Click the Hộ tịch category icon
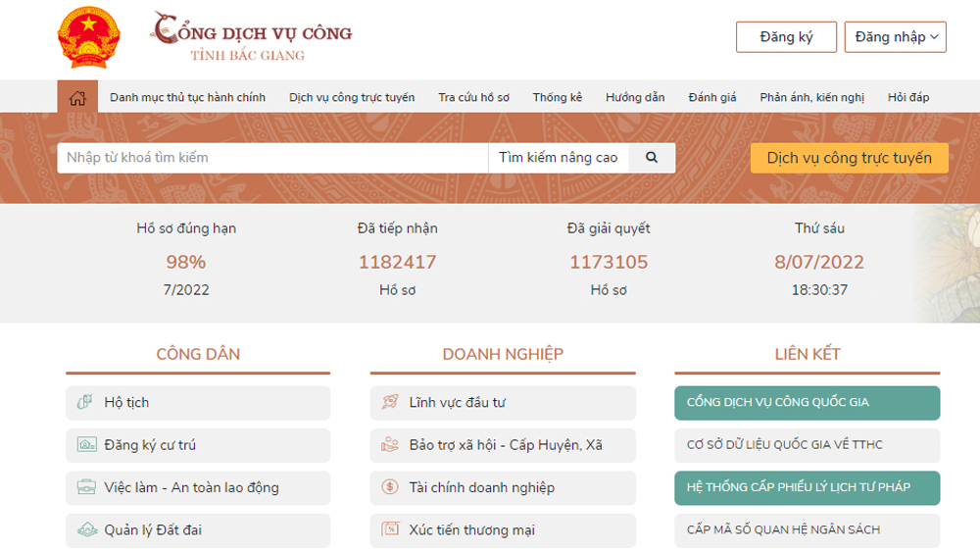980x552 pixels. 86,403
